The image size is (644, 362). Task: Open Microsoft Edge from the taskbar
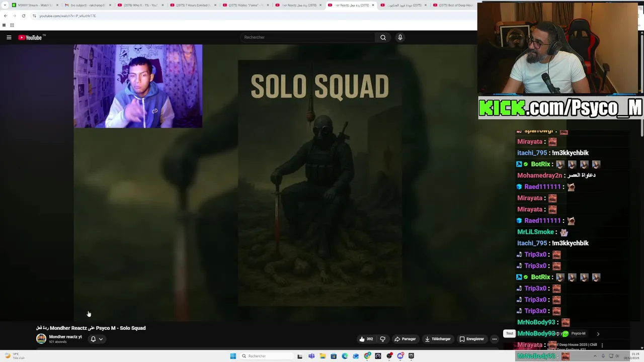(x=345, y=356)
